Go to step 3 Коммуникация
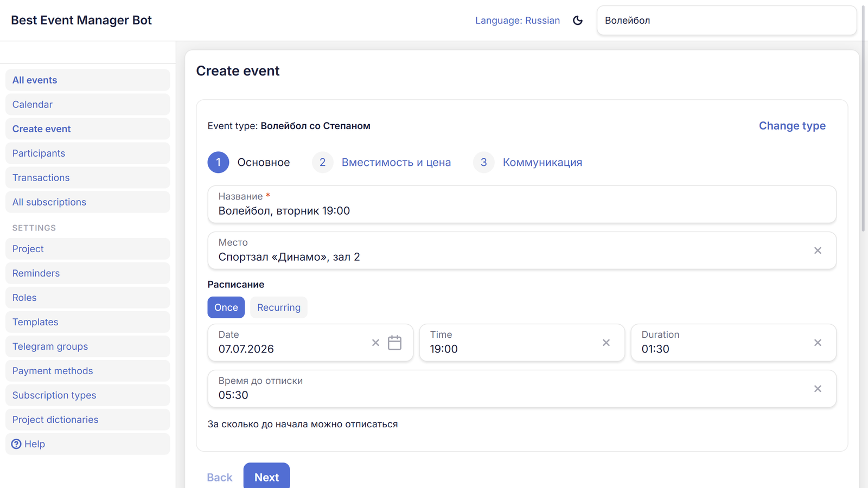This screenshot has width=868, height=488. [528, 162]
